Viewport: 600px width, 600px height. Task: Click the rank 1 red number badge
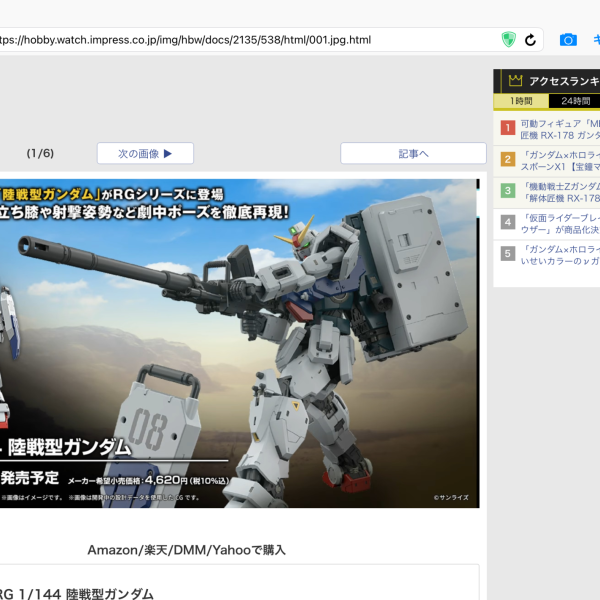click(x=508, y=127)
